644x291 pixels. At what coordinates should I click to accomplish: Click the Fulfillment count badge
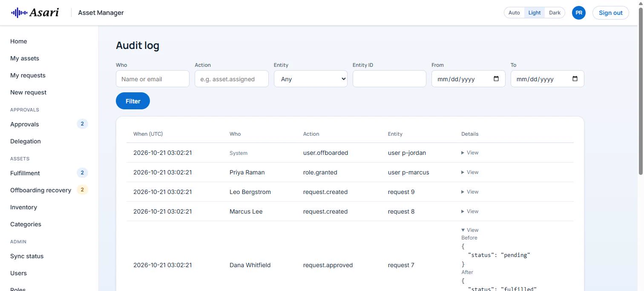[x=83, y=173]
